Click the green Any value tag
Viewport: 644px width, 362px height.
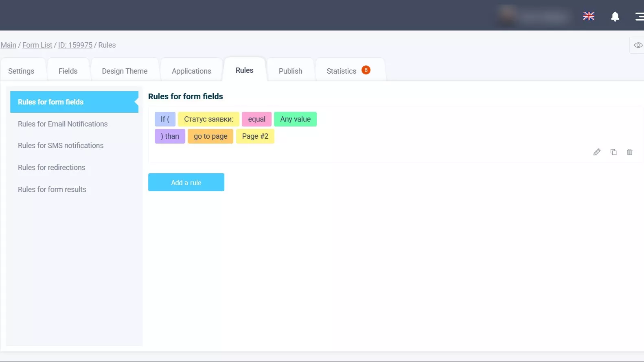[295, 119]
